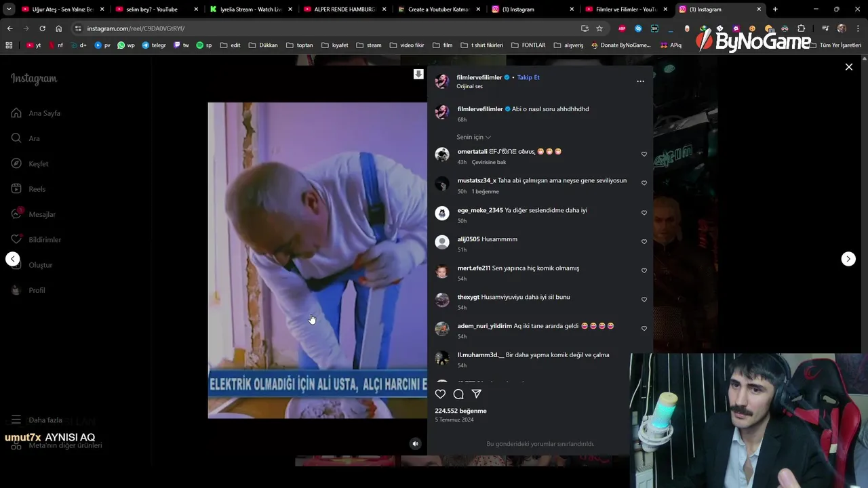
Task: Open toptan bookmarks folder
Action: (300, 45)
